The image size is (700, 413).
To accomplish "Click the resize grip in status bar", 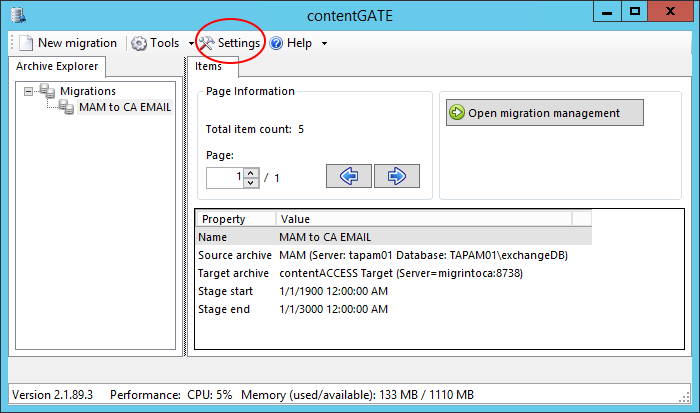I will [x=684, y=398].
